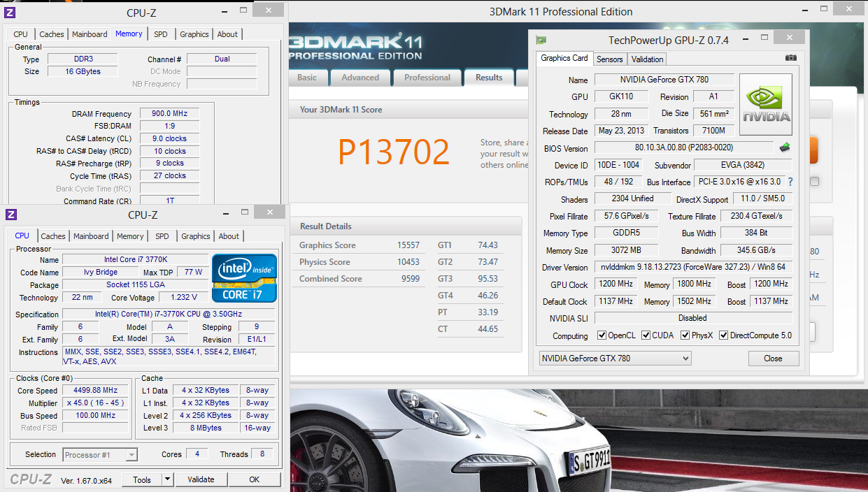The image size is (868, 492).
Task: Click the Level 3 cache value 8 MBytes
Action: (205, 428)
